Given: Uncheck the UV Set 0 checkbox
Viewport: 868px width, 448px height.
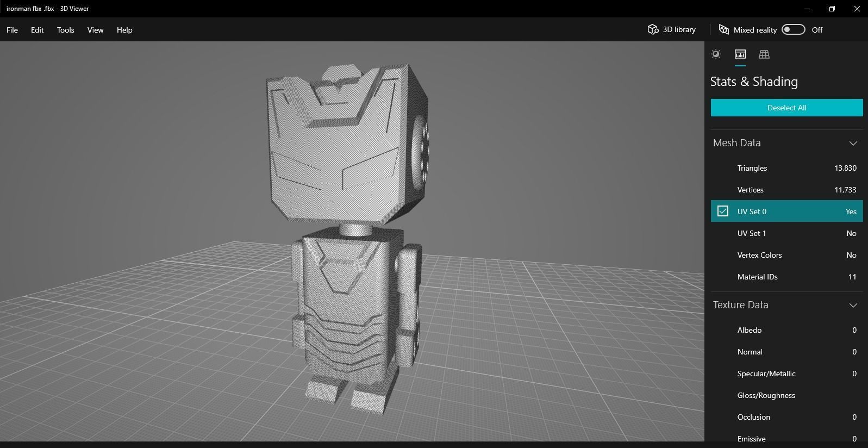Looking at the screenshot, I should coord(722,211).
